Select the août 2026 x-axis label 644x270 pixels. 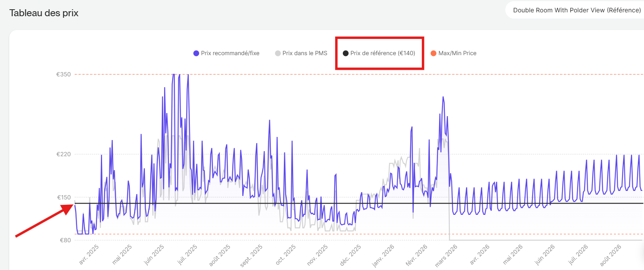[610, 255]
